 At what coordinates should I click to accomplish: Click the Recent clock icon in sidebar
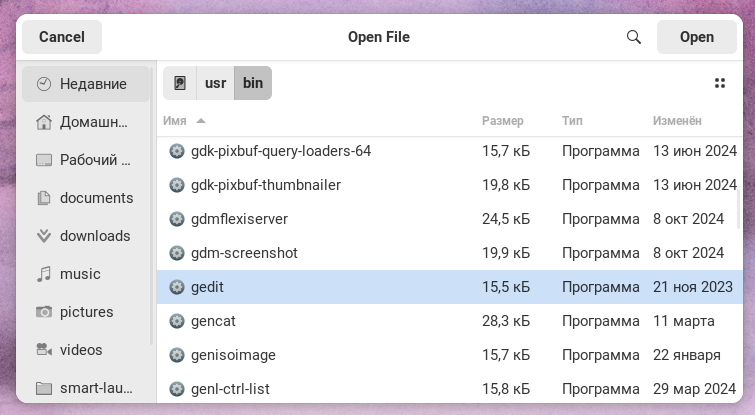click(x=43, y=84)
